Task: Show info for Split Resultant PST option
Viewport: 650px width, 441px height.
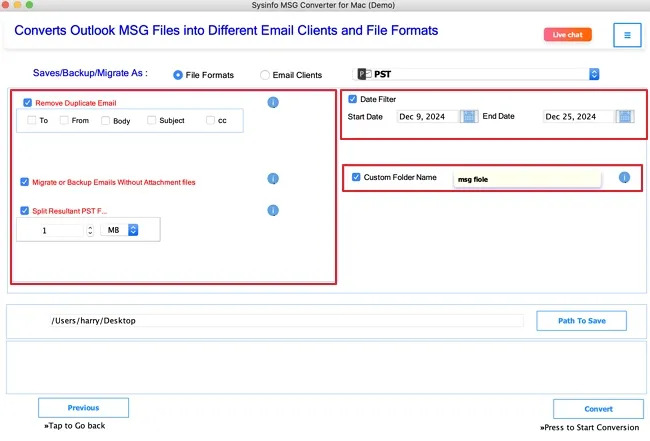Action: tap(273, 211)
